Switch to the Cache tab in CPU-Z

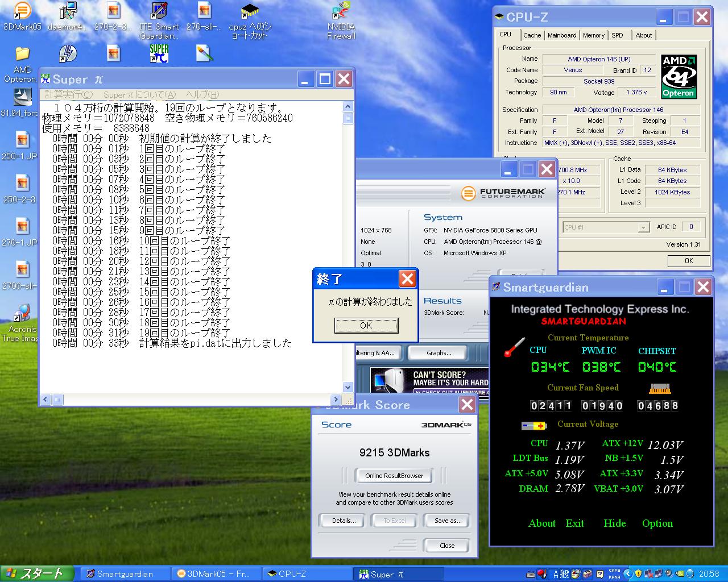point(532,35)
